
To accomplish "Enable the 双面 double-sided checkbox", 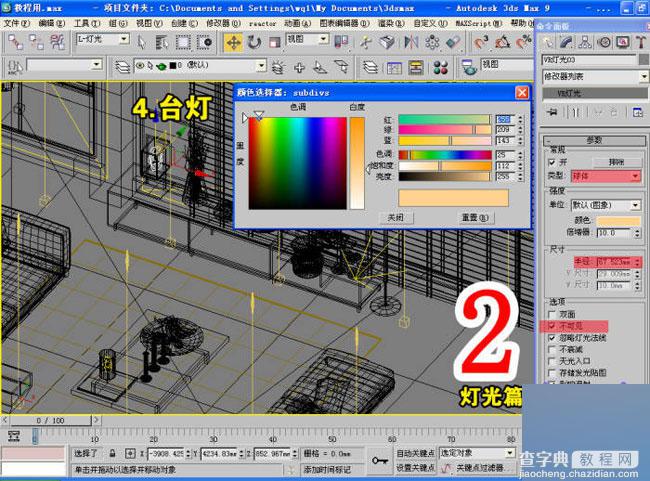I will pyautogui.click(x=552, y=314).
